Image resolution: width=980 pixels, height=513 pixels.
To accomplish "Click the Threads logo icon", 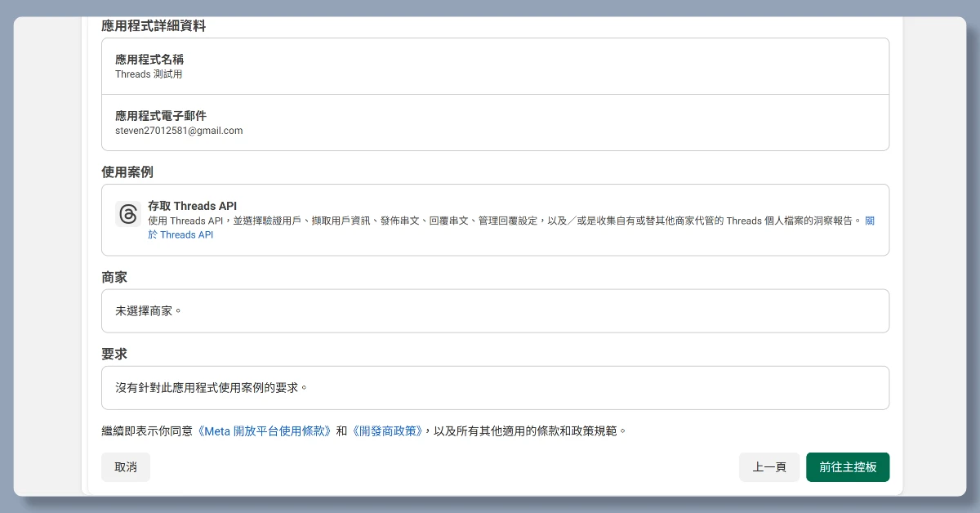I will pos(128,214).
